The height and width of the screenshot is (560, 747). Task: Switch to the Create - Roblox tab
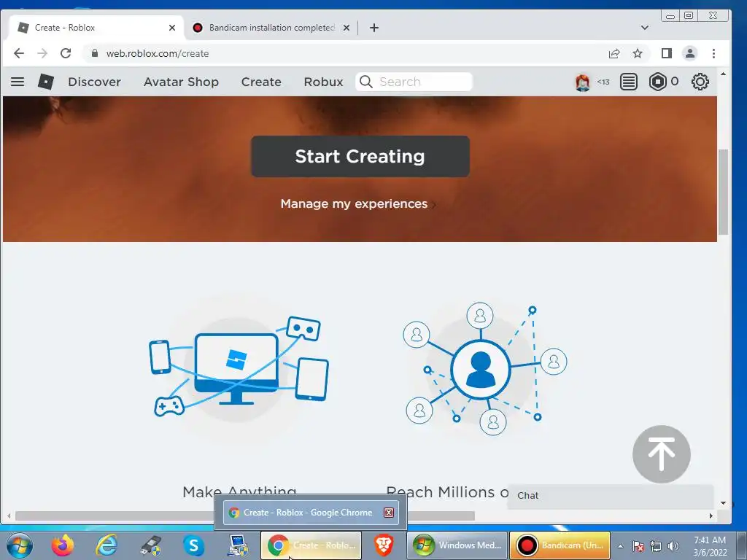[97, 28]
